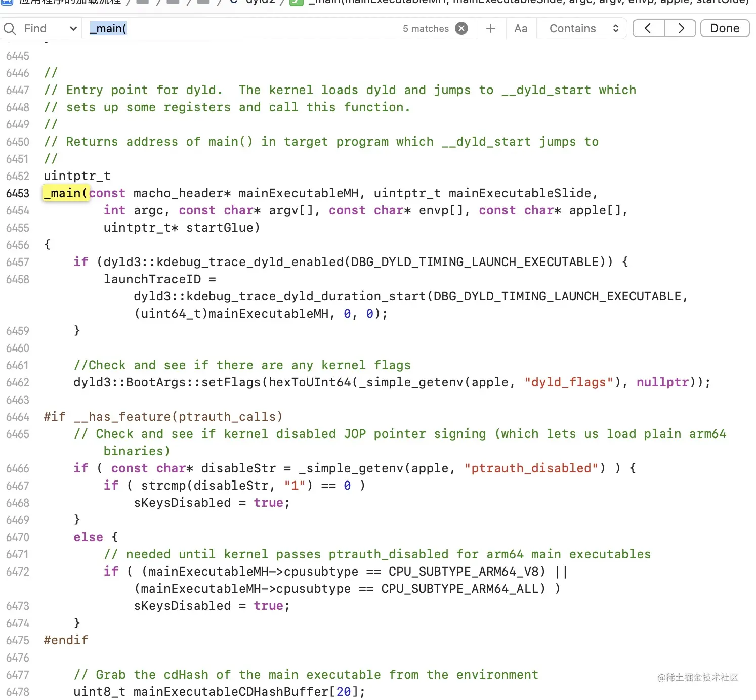
Task: Click the 'else {' statement on line 6470
Action: (96, 537)
